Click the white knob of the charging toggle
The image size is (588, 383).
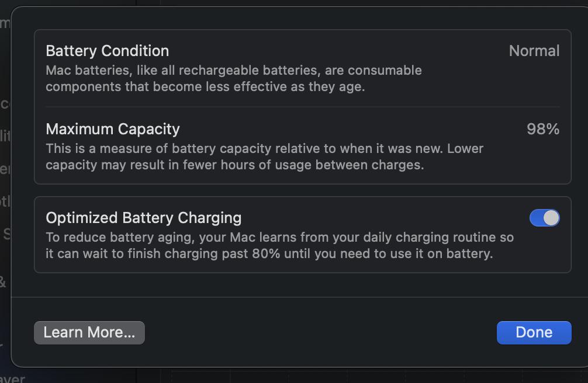551,218
